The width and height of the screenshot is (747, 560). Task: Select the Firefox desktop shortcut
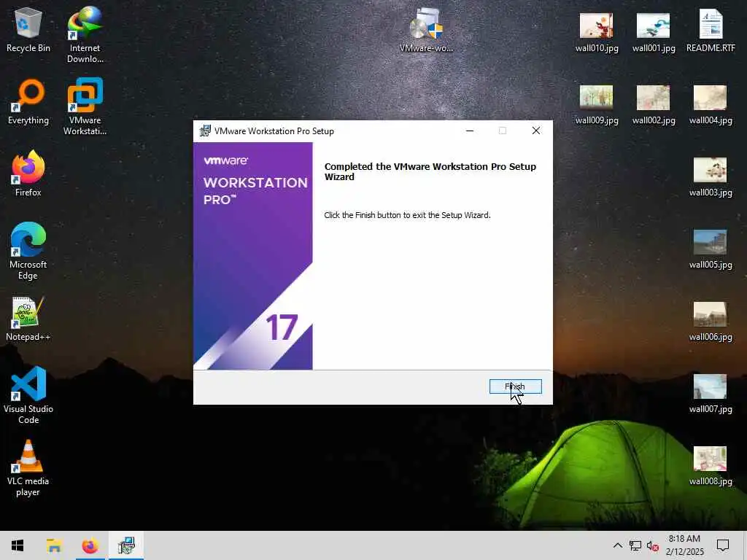pos(28,174)
